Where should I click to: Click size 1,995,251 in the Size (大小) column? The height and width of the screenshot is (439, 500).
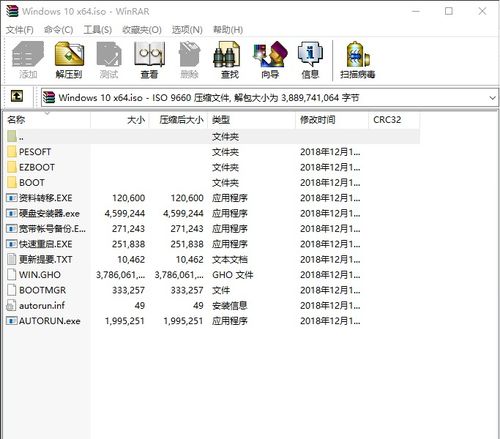pyautogui.click(x=125, y=321)
